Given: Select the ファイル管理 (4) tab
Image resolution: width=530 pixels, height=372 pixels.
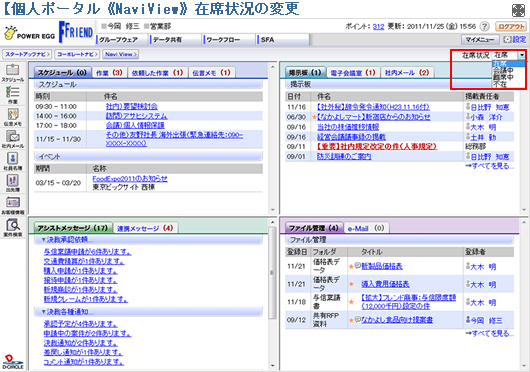Looking at the screenshot, I should coord(314,228).
